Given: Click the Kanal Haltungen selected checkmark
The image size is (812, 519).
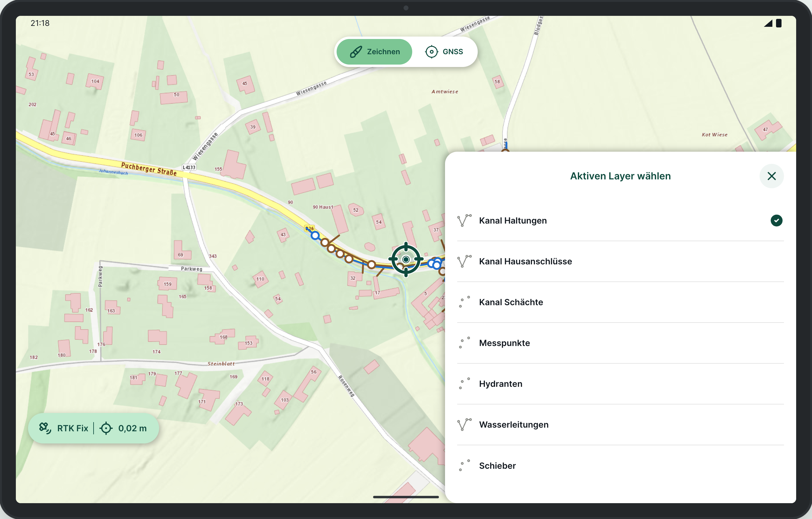Looking at the screenshot, I should coord(776,221).
